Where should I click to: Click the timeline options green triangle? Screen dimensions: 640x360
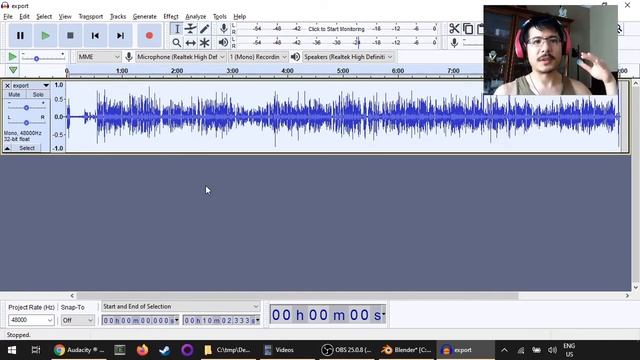[13, 70]
